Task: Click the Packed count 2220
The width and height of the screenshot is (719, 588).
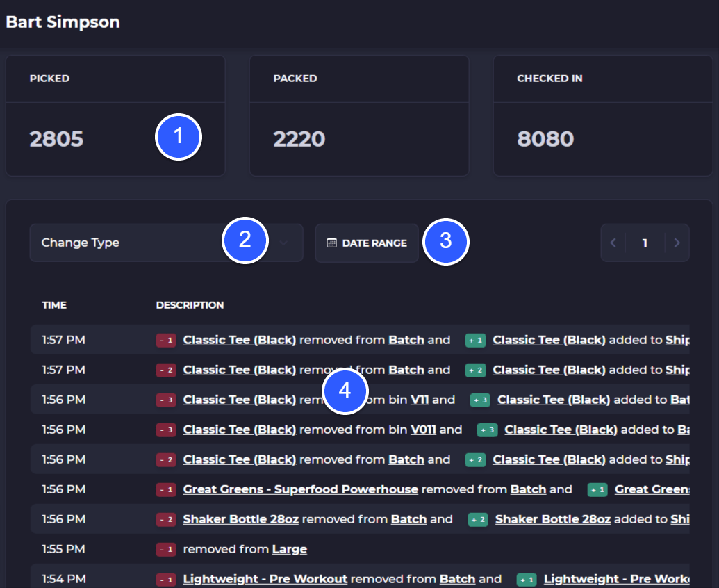Action: 299,139
